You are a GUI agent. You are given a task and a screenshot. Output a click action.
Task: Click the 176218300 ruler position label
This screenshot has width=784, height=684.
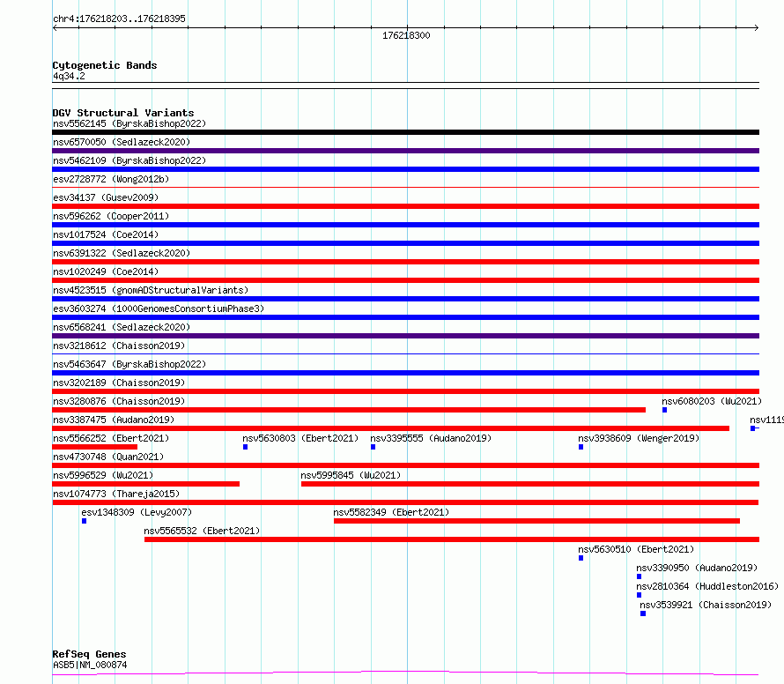tap(406, 35)
